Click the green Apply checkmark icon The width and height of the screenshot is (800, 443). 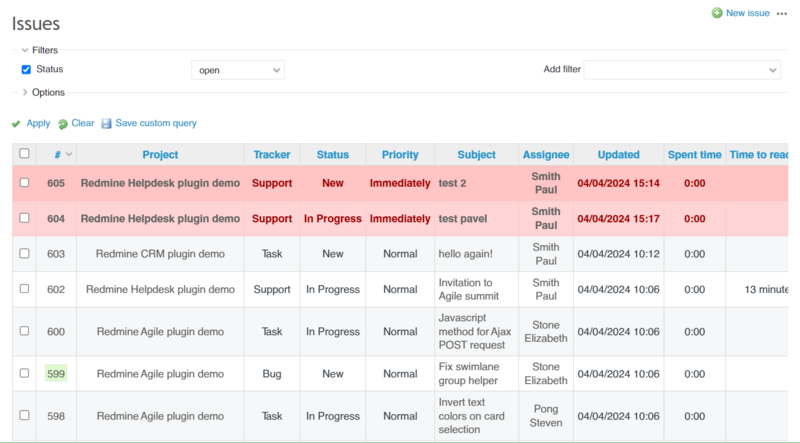click(16, 124)
